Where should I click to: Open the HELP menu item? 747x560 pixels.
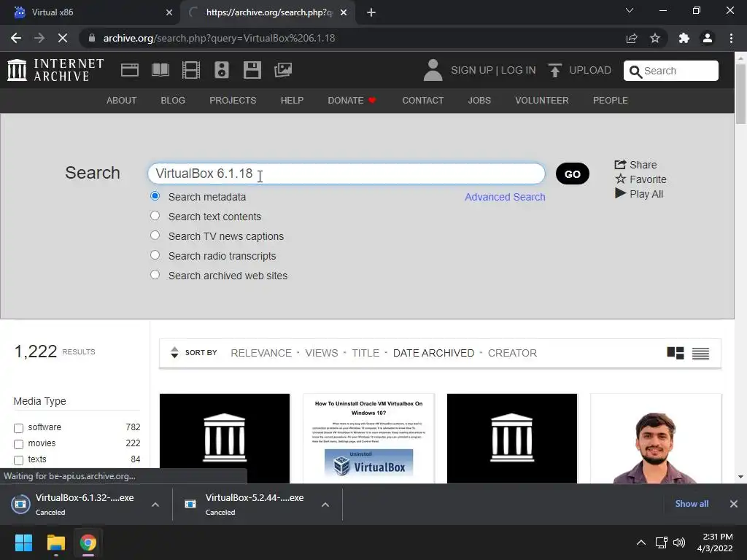tap(292, 101)
